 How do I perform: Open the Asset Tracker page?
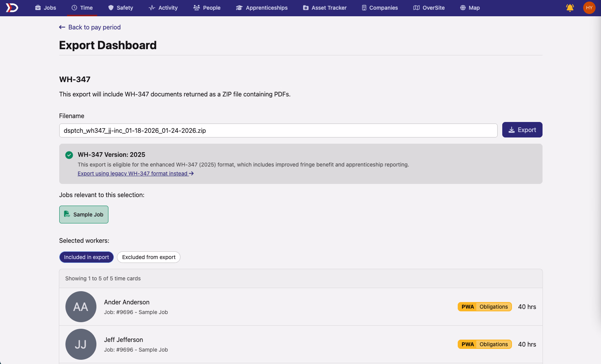325,8
